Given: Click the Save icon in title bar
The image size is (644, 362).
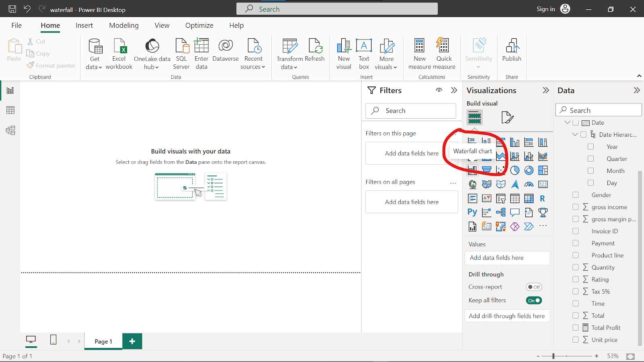Looking at the screenshot, I should point(12,9).
